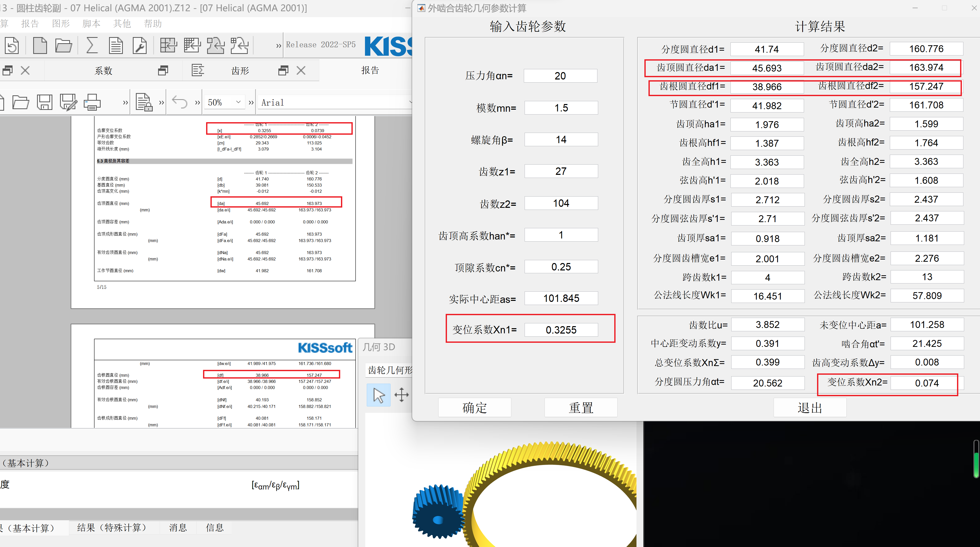Screen dimensions: 980x547
Task: Click the blue pinion gear in 3D view
Action: click(439, 511)
